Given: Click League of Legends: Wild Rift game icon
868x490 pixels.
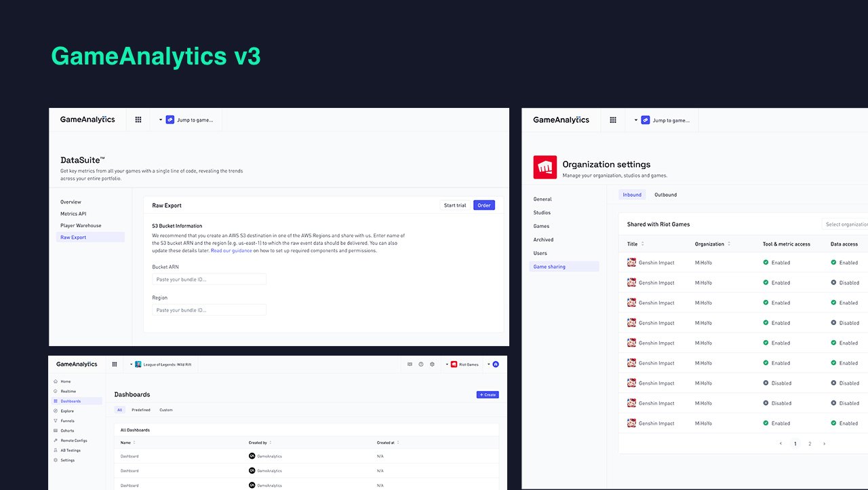Looking at the screenshot, I should click(x=138, y=364).
